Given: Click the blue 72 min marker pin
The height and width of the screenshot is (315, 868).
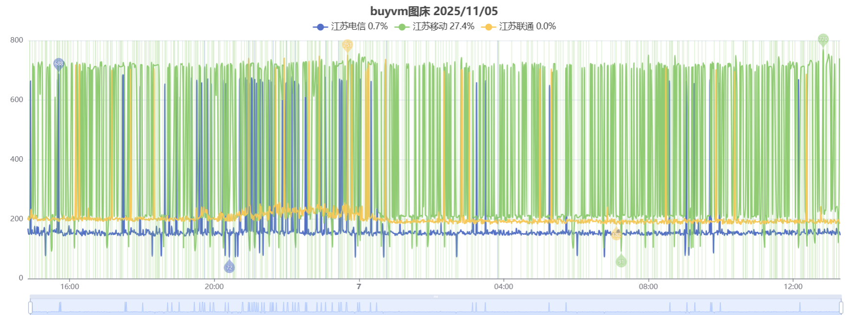Looking at the screenshot, I should point(229,267).
